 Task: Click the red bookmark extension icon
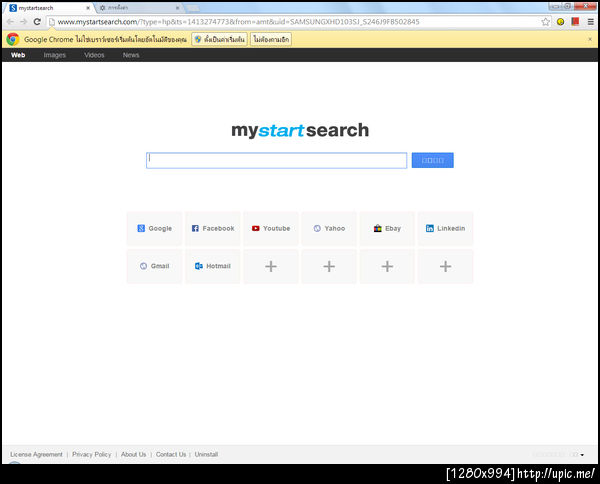tap(575, 21)
